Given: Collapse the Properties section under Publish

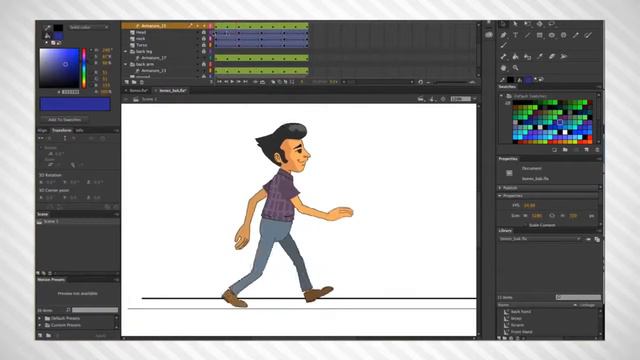Looking at the screenshot, I should tap(500, 196).
